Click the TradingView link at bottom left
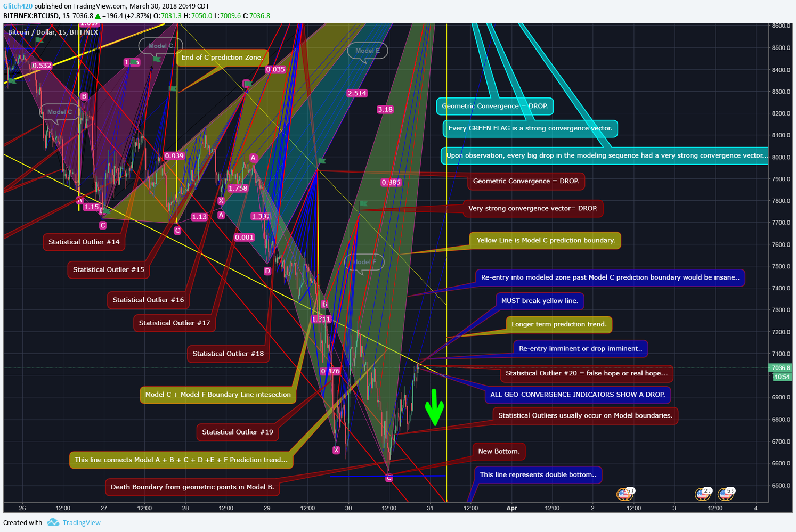Viewport: 796px width, 532px height. click(x=82, y=522)
